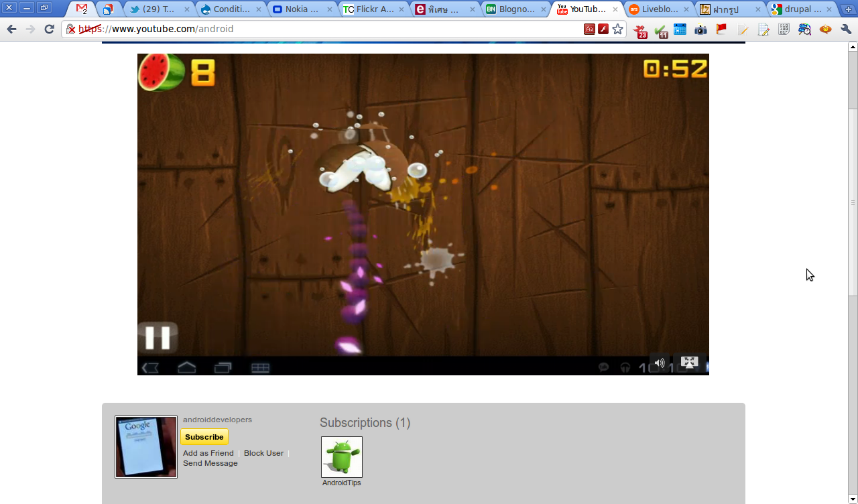Click the binary digits page extension icon
The height and width of the screenshot is (504, 858).
(784, 29)
